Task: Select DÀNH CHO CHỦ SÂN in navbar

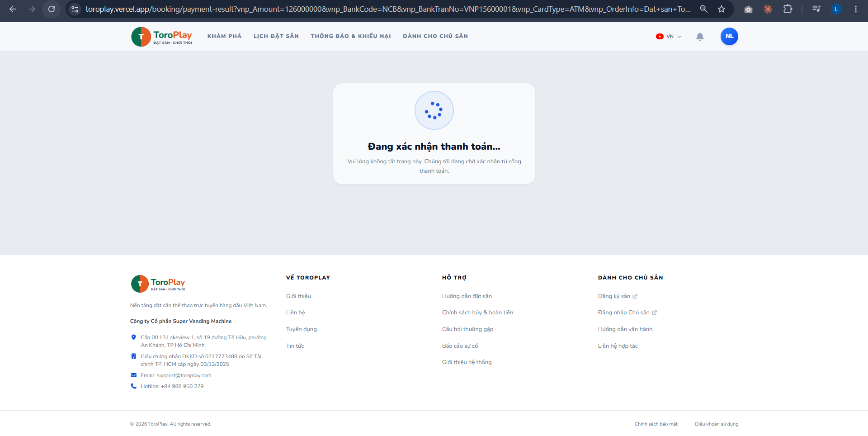Action: (x=435, y=36)
